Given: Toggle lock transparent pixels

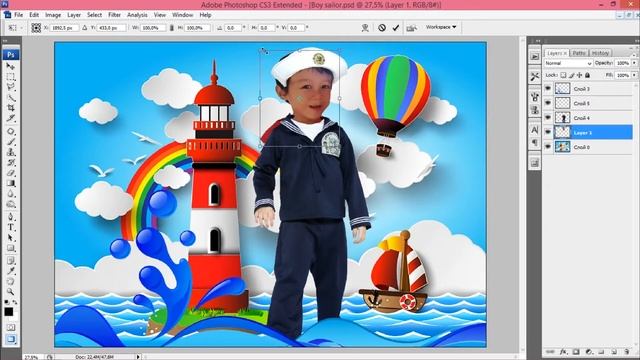Looking at the screenshot, I should click(x=563, y=75).
